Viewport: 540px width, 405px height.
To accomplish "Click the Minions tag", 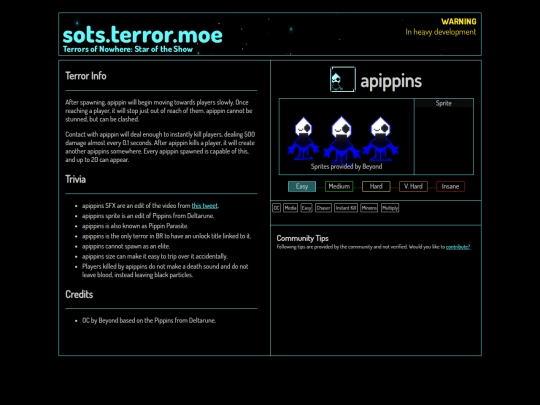I will (x=369, y=208).
